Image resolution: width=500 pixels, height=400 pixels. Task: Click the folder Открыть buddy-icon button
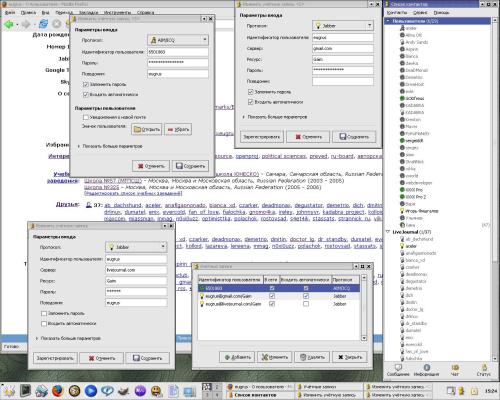[x=147, y=129]
